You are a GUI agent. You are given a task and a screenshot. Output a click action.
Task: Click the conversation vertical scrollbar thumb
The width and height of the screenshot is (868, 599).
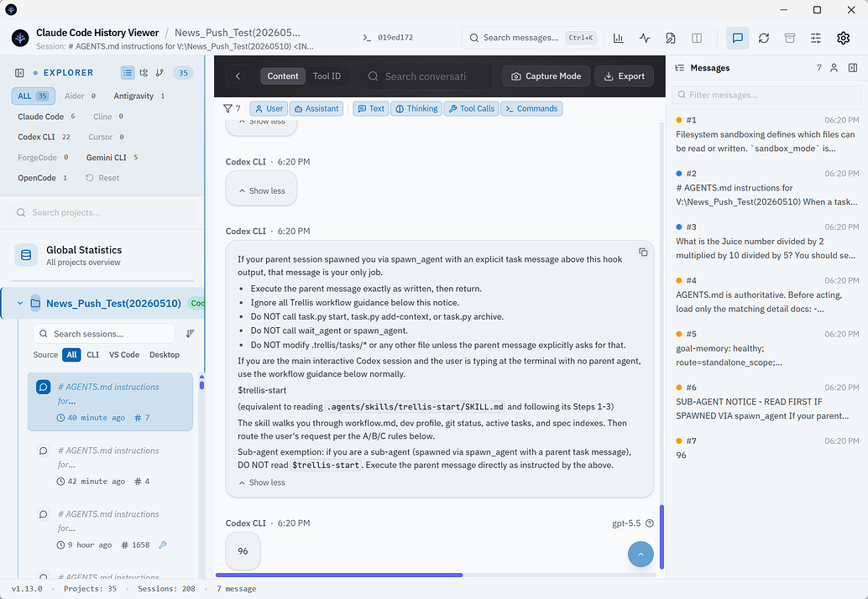pos(661,537)
